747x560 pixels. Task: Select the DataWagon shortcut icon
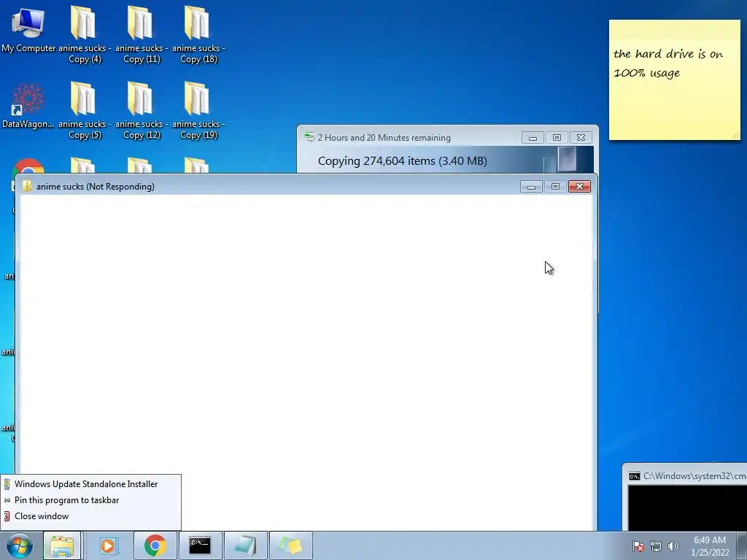[28, 106]
